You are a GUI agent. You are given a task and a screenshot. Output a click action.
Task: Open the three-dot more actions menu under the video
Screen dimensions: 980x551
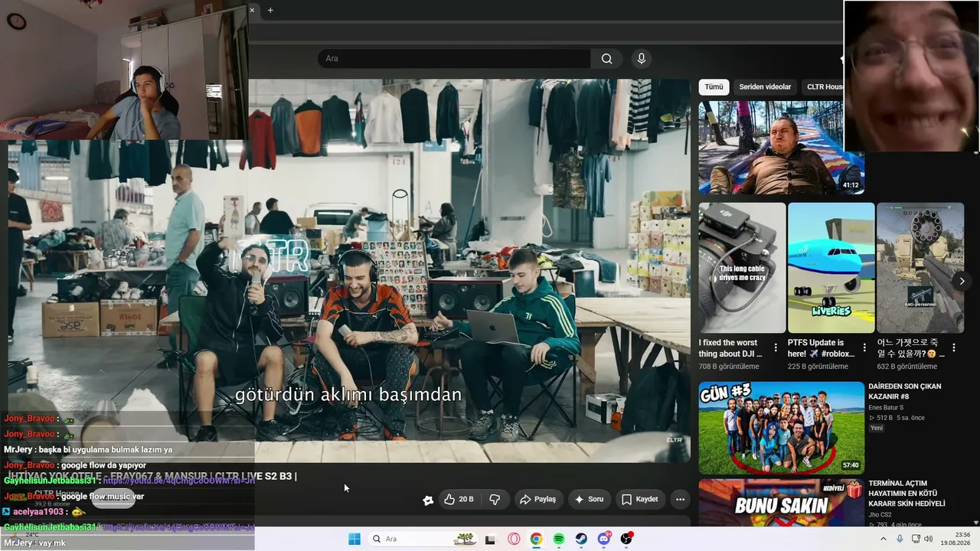click(680, 499)
